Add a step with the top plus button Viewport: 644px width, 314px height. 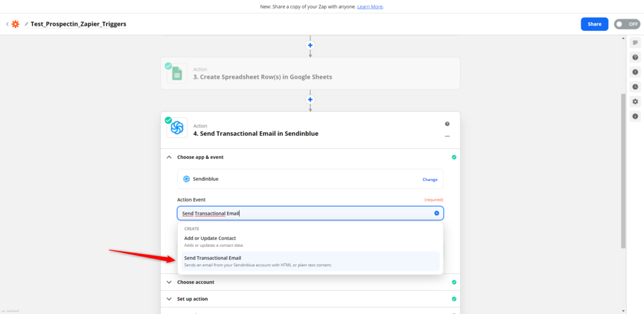point(311,45)
